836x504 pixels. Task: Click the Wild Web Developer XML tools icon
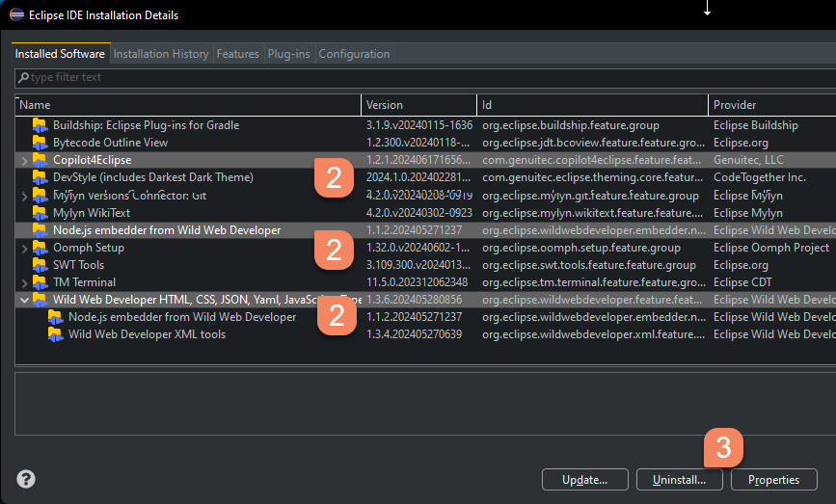tap(56, 334)
